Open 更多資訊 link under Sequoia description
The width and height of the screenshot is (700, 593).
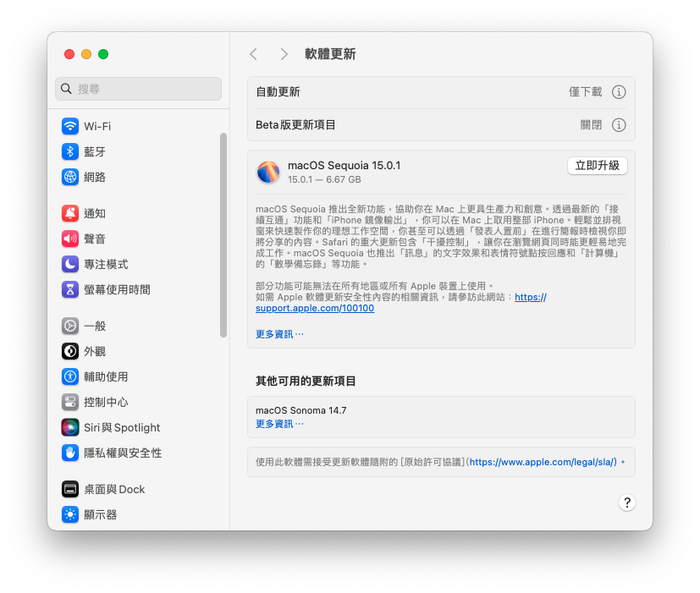pos(279,334)
